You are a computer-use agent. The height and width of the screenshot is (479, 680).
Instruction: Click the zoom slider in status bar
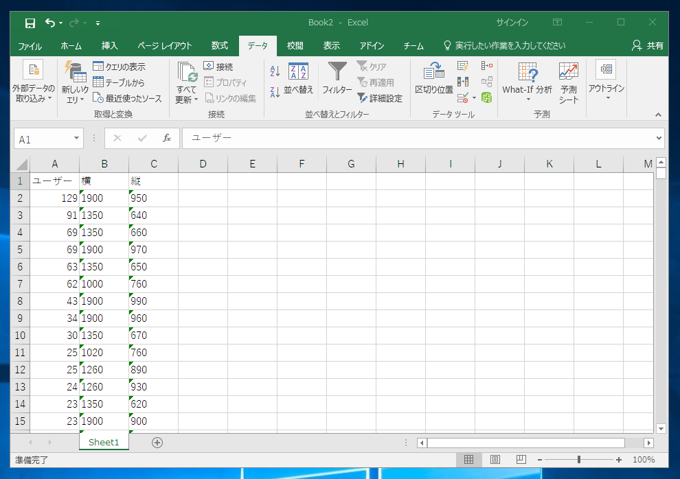(579, 460)
